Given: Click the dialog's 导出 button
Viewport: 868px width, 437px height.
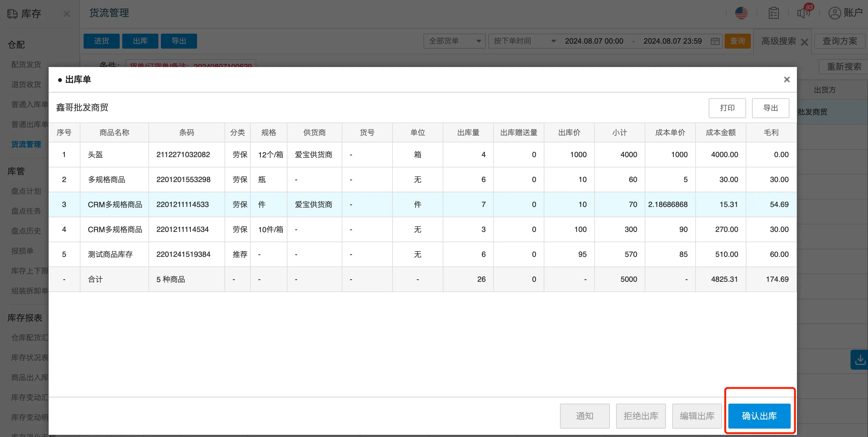Looking at the screenshot, I should click(x=770, y=108).
